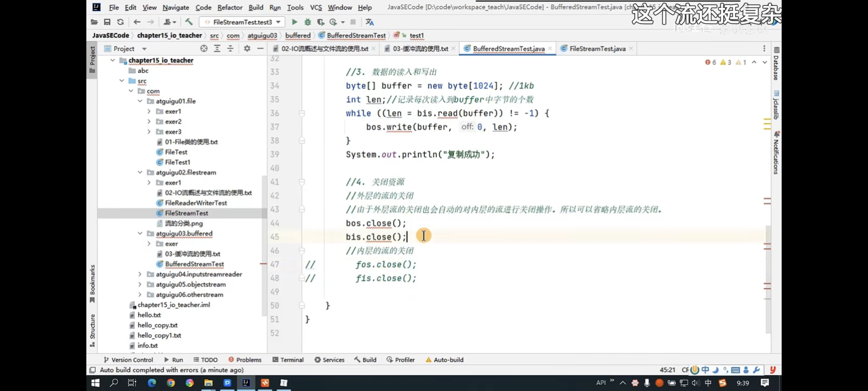This screenshot has height=391, width=868.
Task: Click the Sync/reload icon in toolbar
Action: click(120, 22)
